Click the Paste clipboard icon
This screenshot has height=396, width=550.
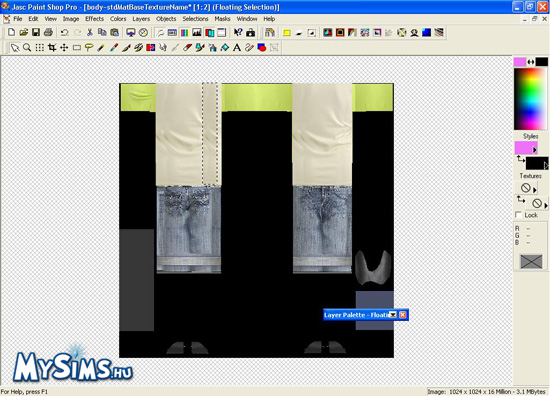114,33
